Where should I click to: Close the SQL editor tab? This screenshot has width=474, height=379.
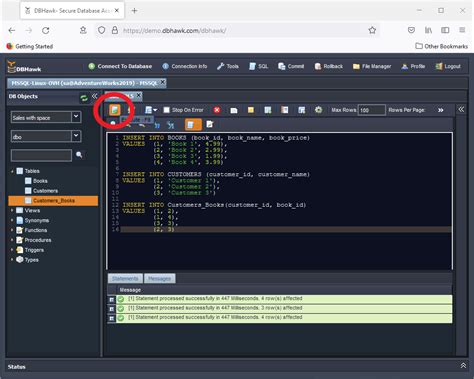[x=138, y=96]
